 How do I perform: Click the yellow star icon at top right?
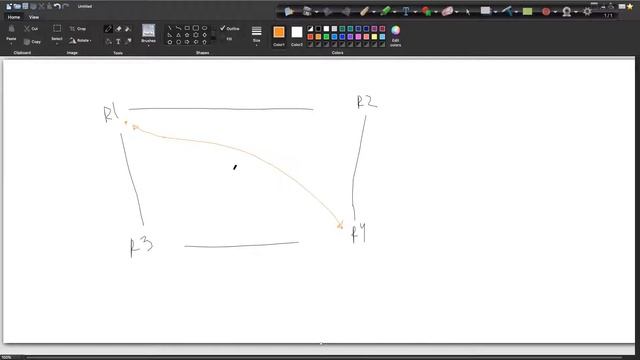pos(630,6)
